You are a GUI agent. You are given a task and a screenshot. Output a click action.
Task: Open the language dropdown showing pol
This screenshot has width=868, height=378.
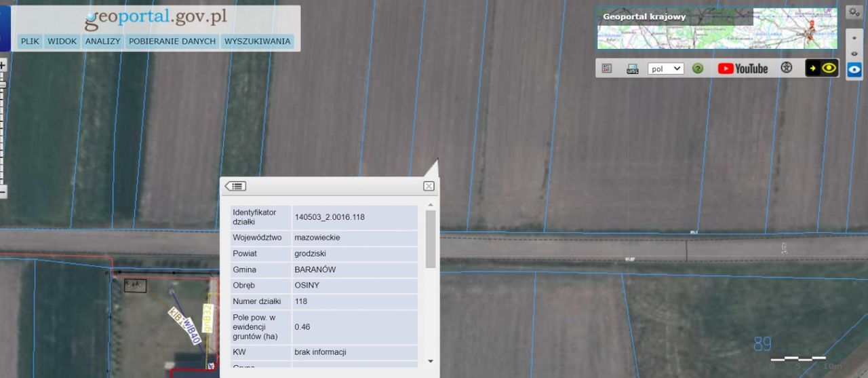[x=665, y=69]
